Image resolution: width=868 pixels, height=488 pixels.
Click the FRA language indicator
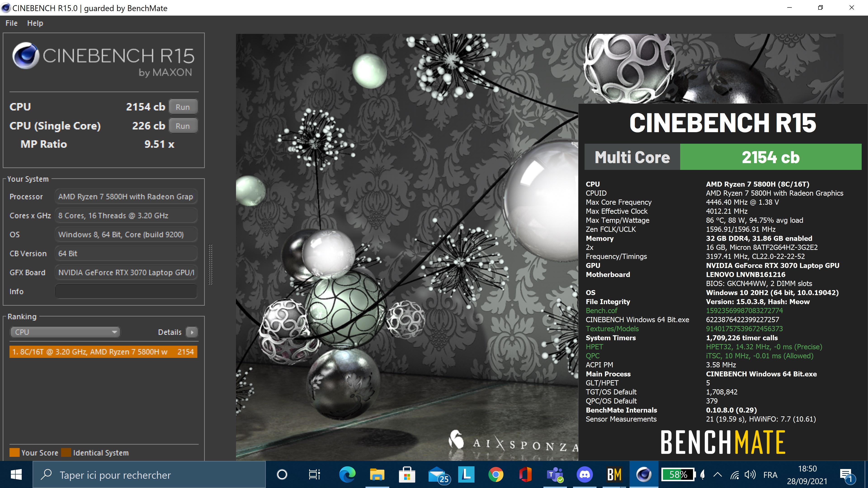click(770, 474)
